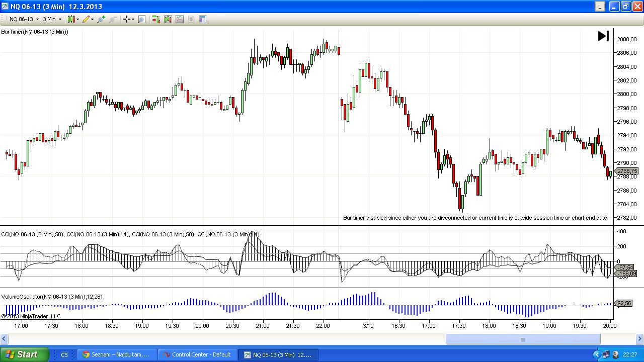Switch to Control Center taskbar window
Image resolution: width=644 pixels, height=362 pixels.
point(196,354)
